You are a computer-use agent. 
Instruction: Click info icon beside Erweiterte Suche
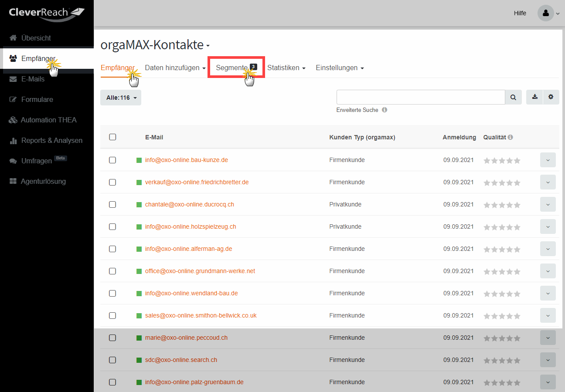click(385, 110)
